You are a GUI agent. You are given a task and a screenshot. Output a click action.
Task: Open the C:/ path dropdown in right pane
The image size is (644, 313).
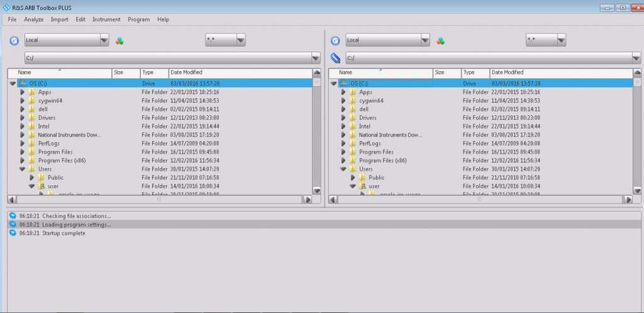point(636,58)
